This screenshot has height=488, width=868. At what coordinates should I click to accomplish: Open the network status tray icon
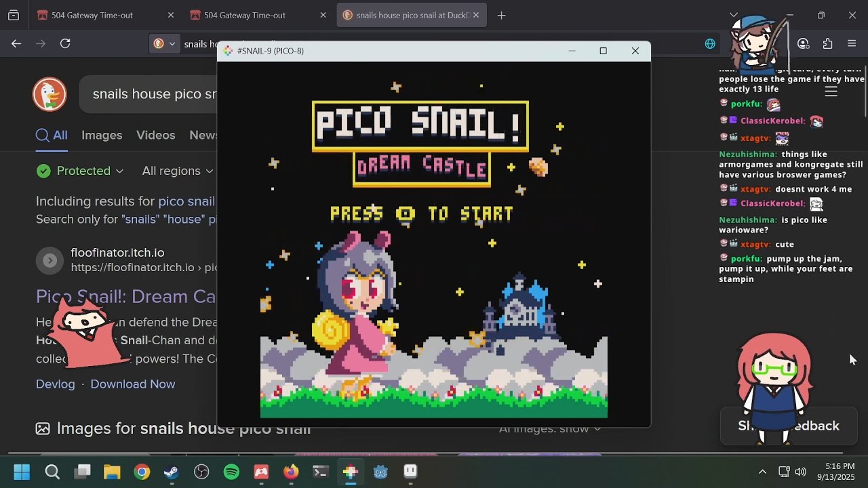[784, 472]
